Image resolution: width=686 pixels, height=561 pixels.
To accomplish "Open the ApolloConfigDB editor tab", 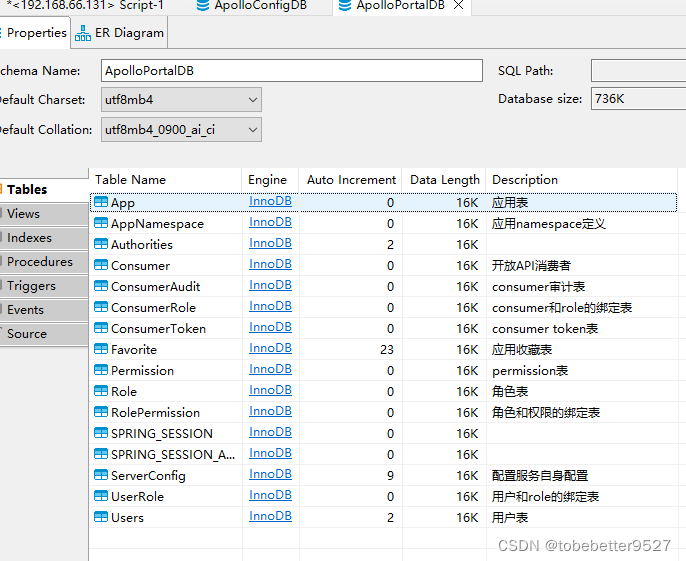I will [x=252, y=5].
